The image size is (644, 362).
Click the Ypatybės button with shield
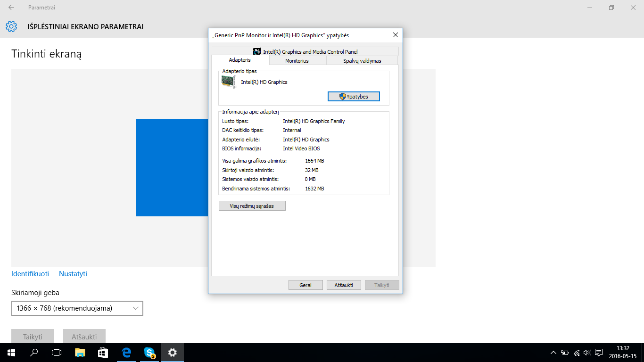tap(354, 96)
